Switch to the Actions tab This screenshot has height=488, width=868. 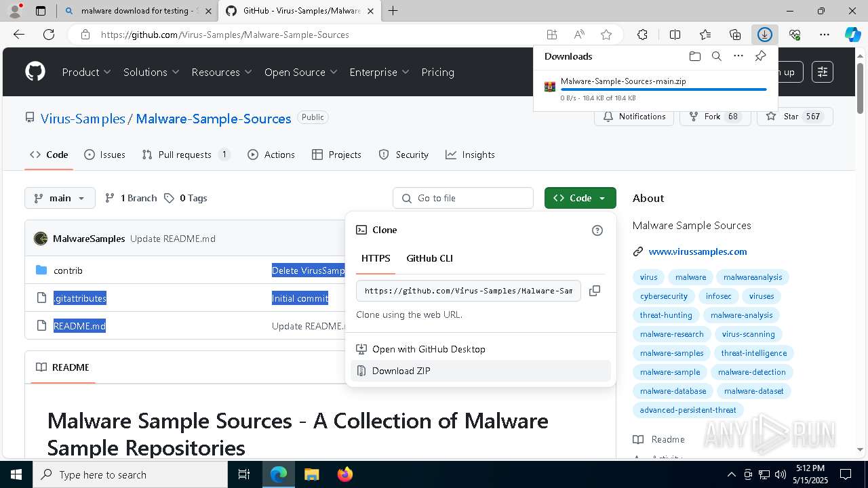[271, 155]
